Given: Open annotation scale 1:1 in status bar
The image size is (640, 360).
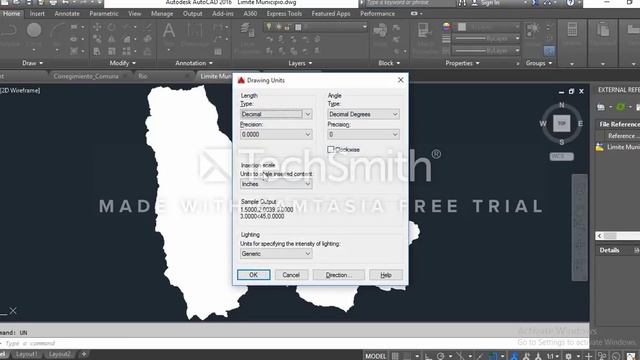Looking at the screenshot, I should tap(553, 356).
